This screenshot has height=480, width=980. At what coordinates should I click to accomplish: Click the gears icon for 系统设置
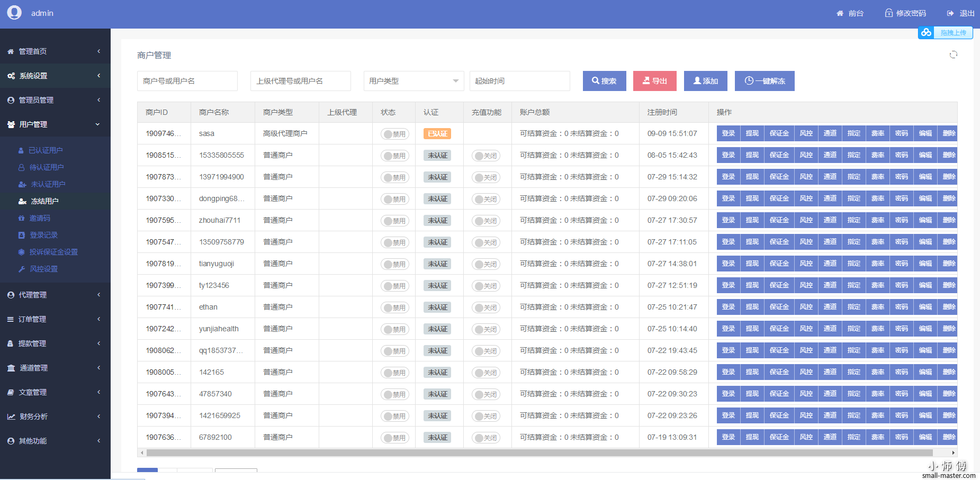coord(11,76)
